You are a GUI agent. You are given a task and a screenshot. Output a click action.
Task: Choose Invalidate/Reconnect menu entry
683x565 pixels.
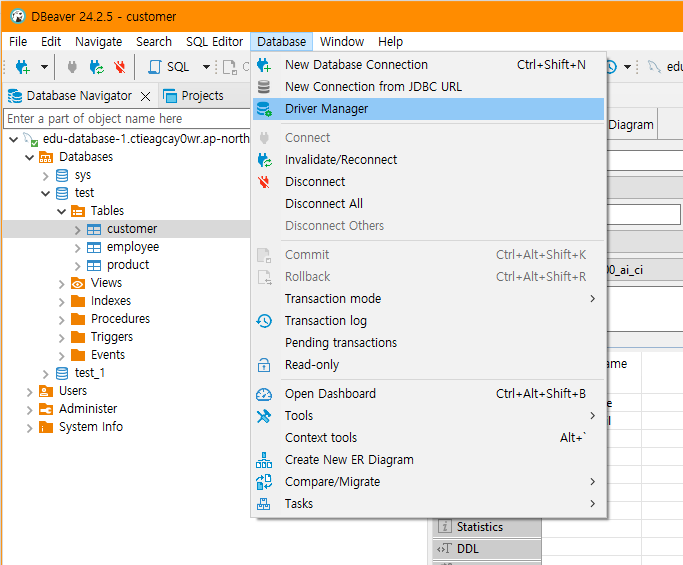click(x=428, y=160)
